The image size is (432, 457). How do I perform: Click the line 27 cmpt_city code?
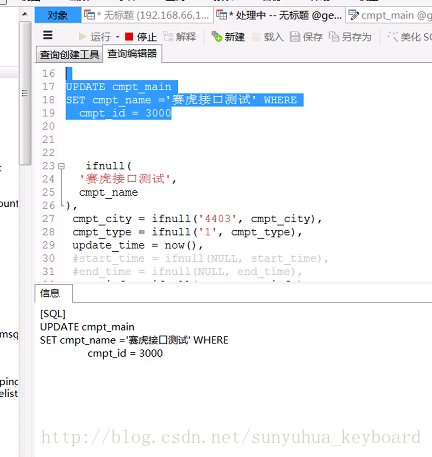tap(197, 219)
